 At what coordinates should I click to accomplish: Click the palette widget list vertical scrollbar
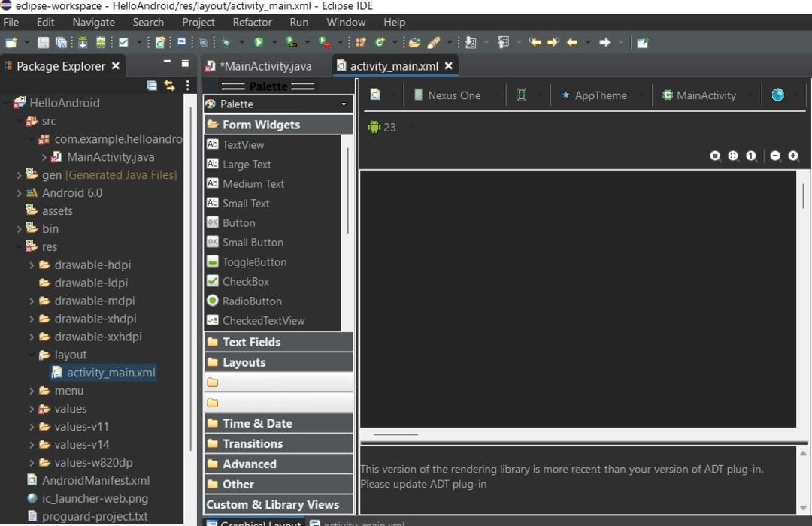point(347,191)
